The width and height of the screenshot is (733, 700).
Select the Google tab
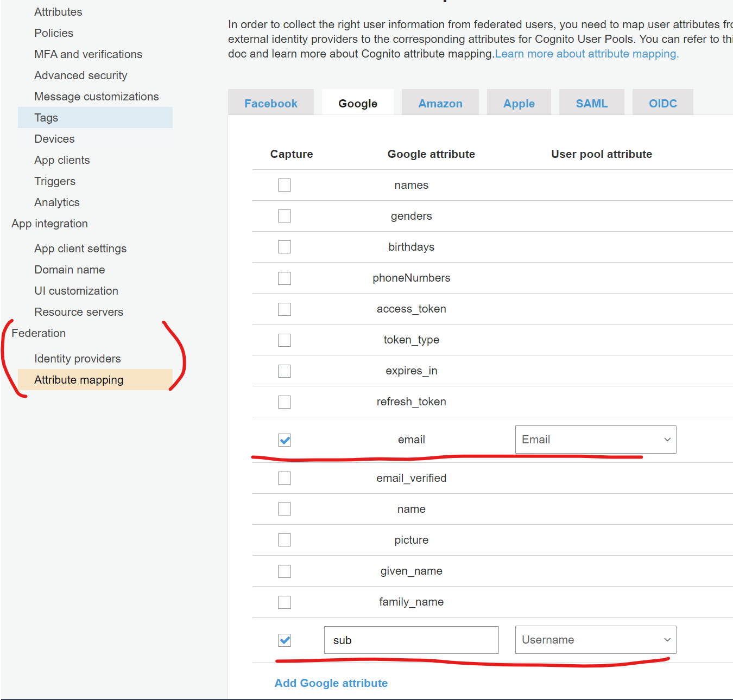[x=358, y=103]
